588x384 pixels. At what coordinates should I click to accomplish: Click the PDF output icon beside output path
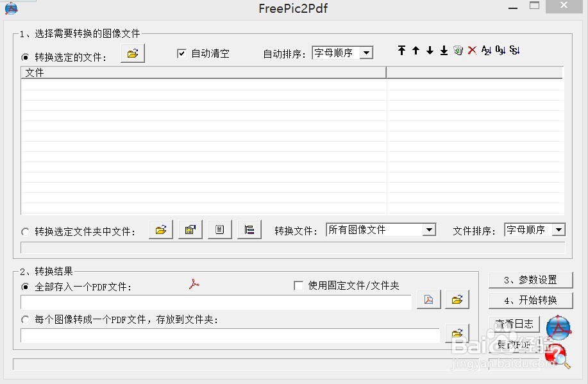tap(428, 299)
